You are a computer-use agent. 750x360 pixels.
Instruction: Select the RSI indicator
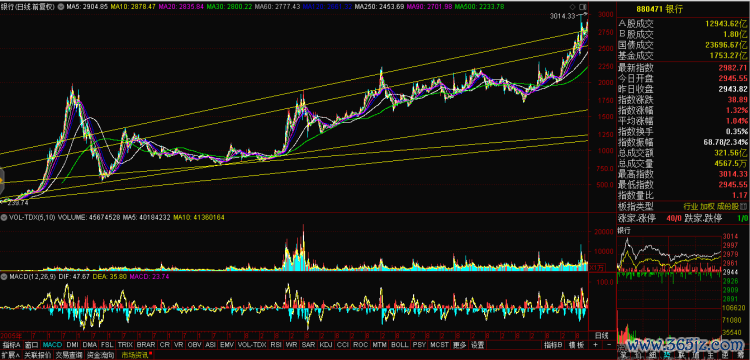coord(276,345)
